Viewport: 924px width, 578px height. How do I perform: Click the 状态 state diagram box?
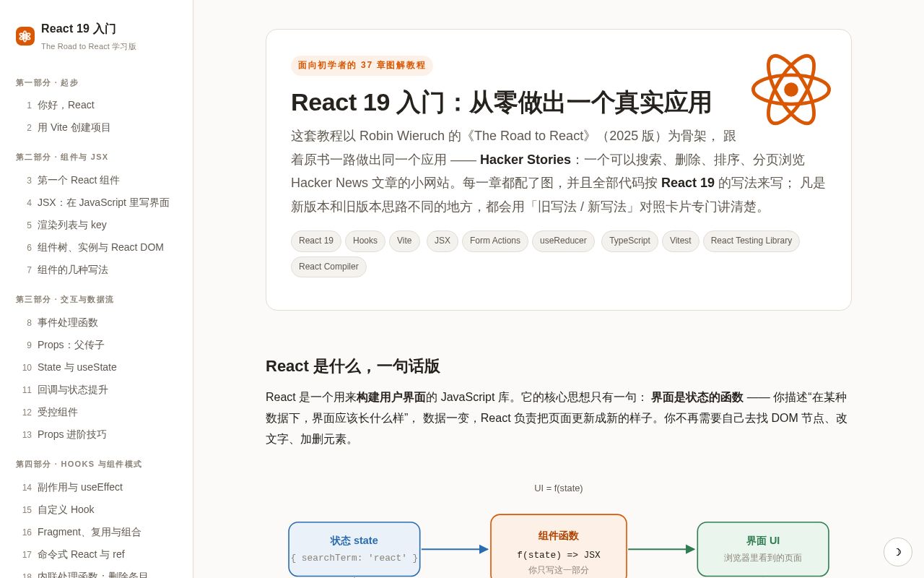[x=354, y=549]
